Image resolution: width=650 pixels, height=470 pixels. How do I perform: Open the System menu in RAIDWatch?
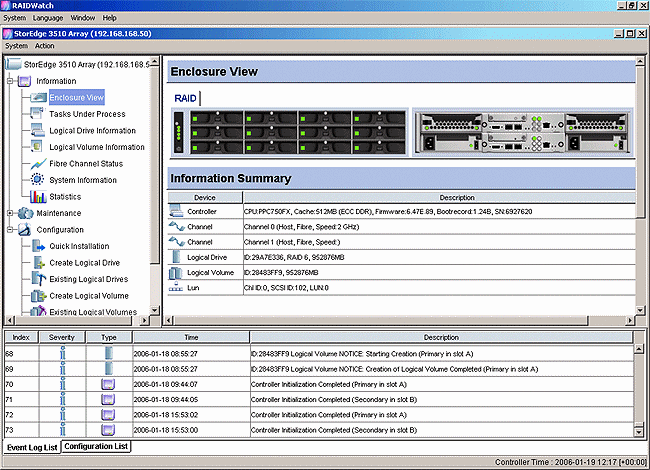15,18
